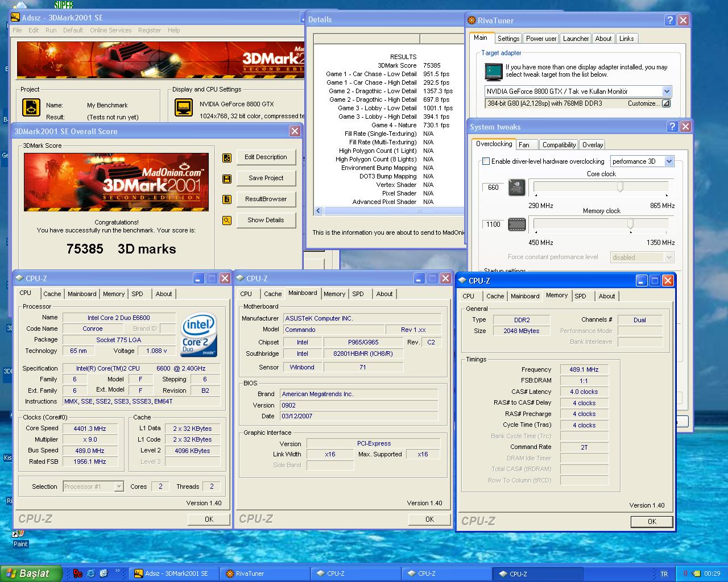Click the 3DMark Score row in Details window
This screenshot has height=582, width=728.
point(389,65)
